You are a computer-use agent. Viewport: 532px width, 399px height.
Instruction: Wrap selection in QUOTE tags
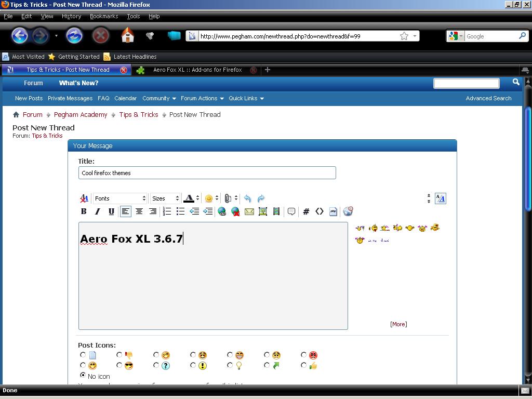coord(291,211)
